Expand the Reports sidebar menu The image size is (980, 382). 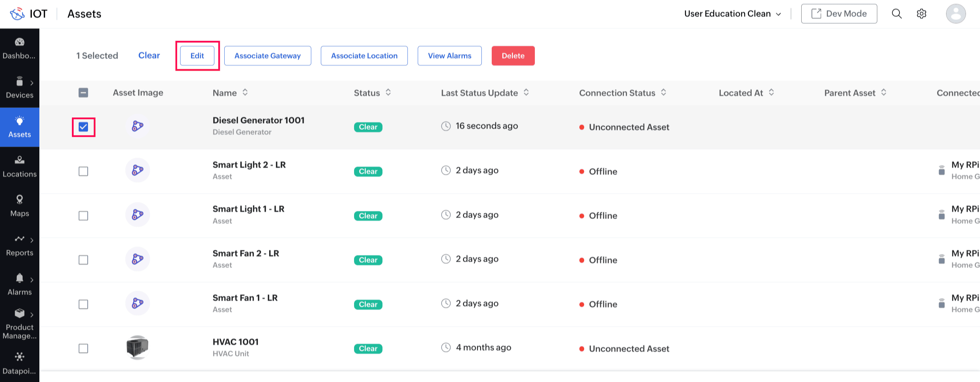pos(32,240)
